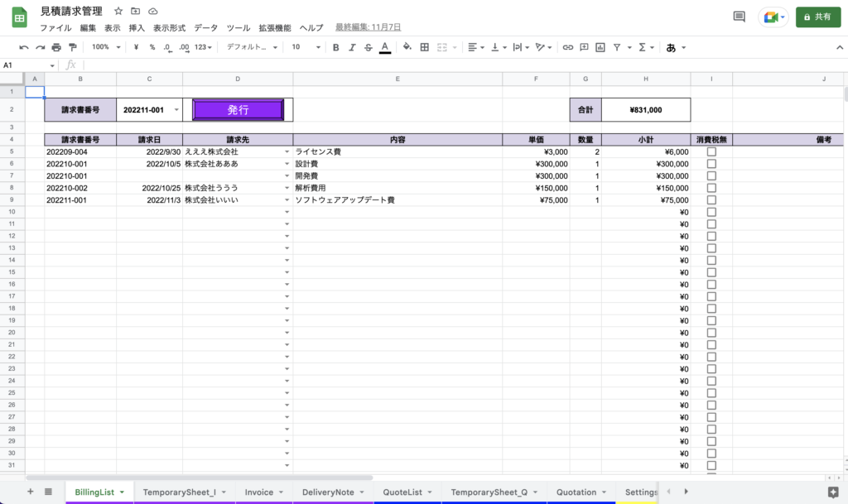Click the print icon
Screen dimensions: 848x504
point(56,47)
